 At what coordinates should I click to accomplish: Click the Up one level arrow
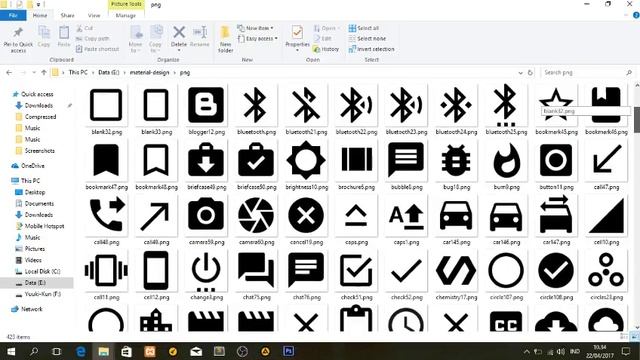tap(44, 73)
